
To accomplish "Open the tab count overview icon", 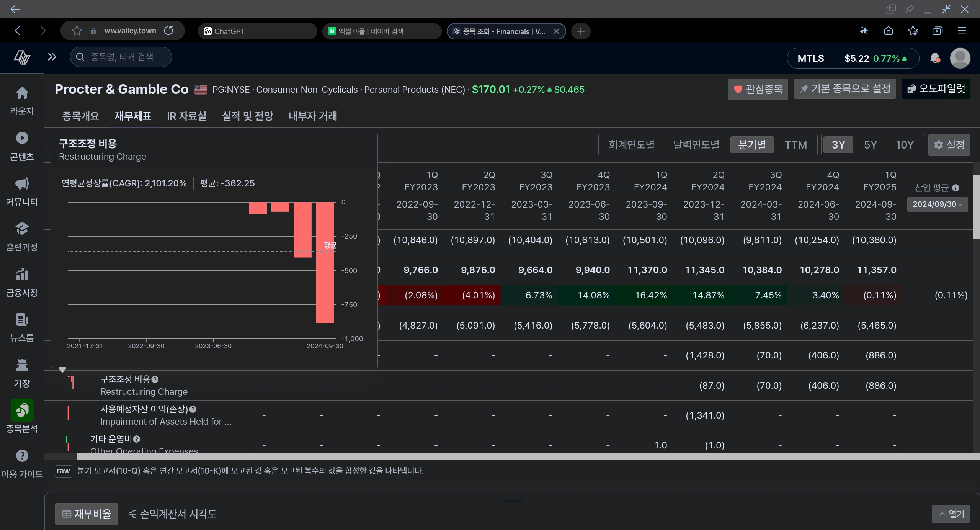I will point(938,31).
